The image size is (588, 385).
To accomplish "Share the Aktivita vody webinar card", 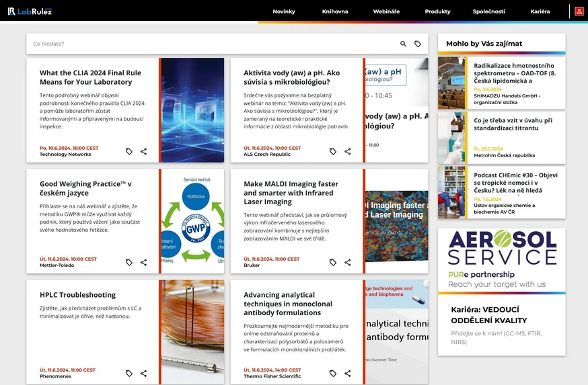I will 348,151.
